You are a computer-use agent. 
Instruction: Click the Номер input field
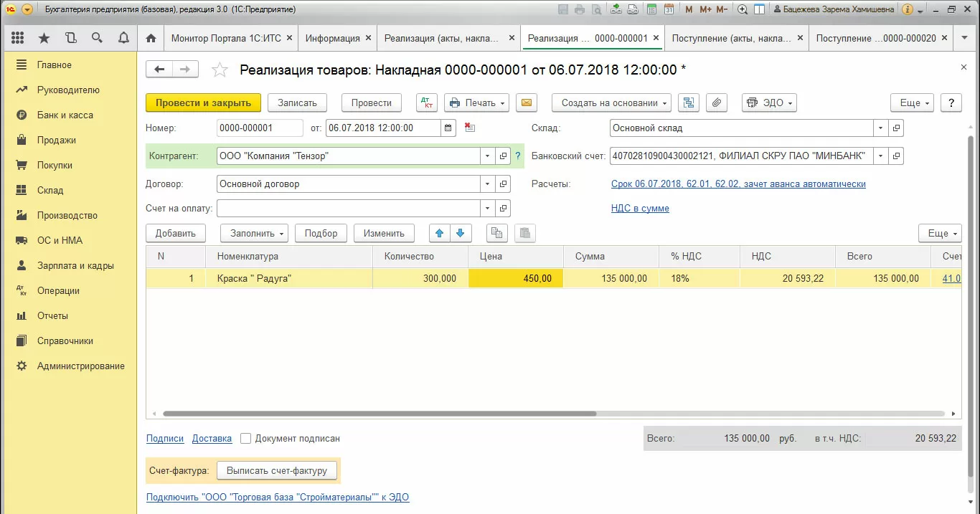tap(260, 128)
